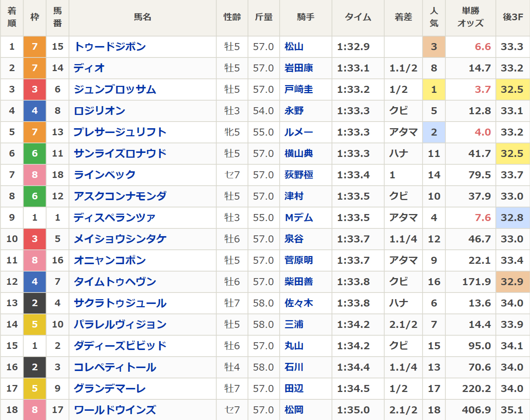Viewport: 530px width, 420px height.
Task: Click blue-highlighted 32.8 last 3F cell
Action: [x=512, y=218]
